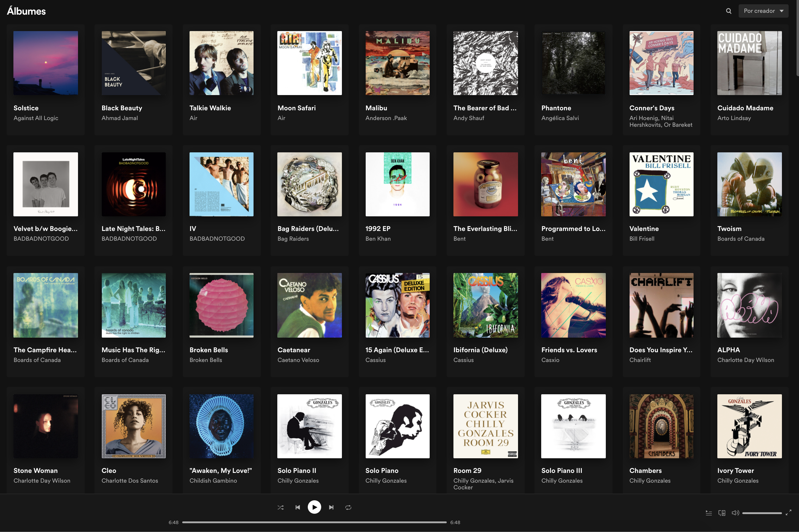Open the Room 29 album cover
The image size is (799, 532).
tap(485, 426)
